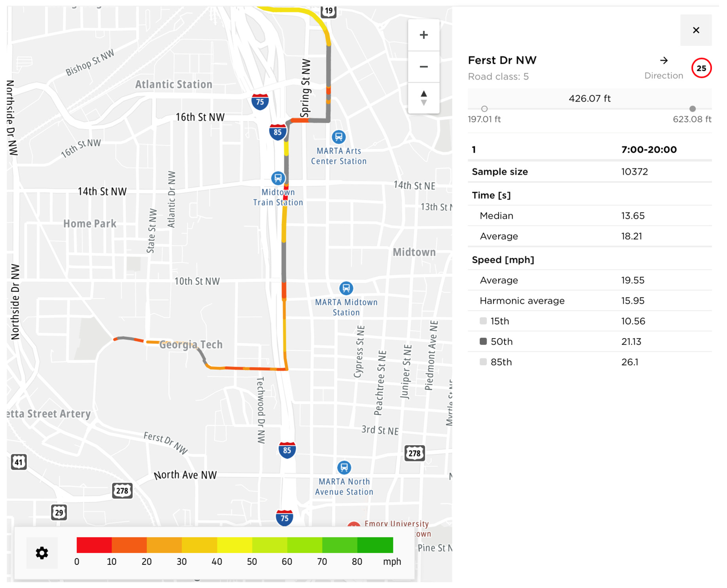Select the 7:00-20:00 time set row
The width and height of the screenshot is (727, 588).
coord(590,149)
